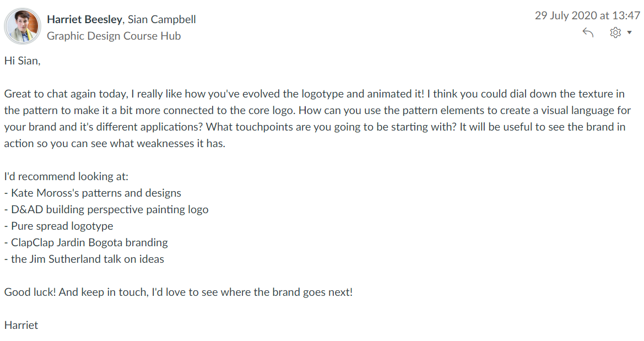Click the sender name Harriet Beesley

[85, 19]
